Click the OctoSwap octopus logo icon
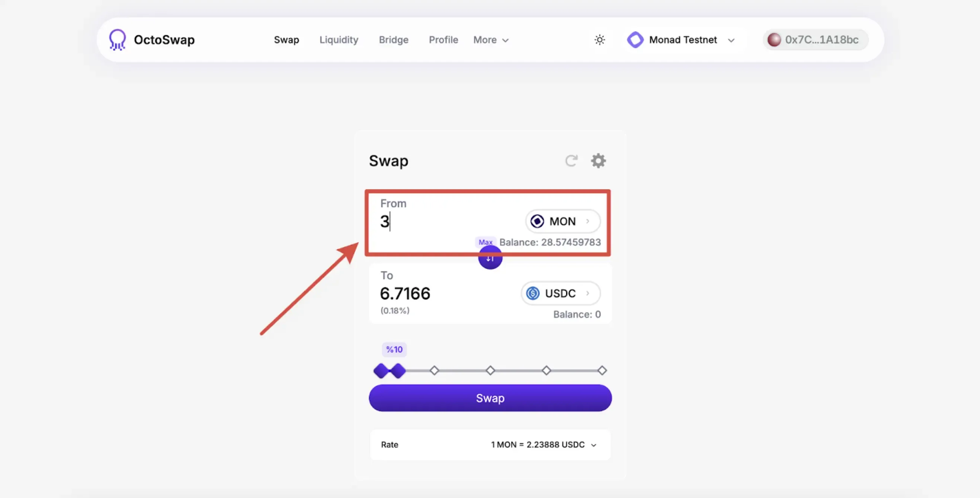 coord(117,39)
